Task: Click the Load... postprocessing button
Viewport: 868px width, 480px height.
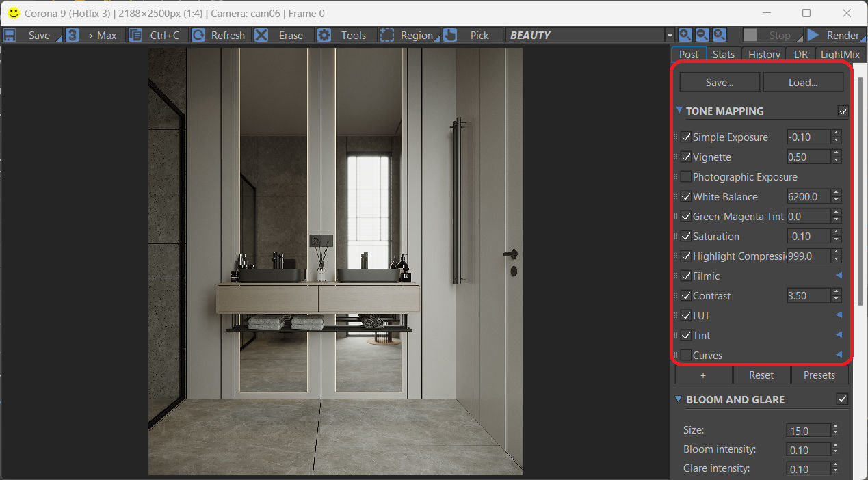Action: point(803,82)
